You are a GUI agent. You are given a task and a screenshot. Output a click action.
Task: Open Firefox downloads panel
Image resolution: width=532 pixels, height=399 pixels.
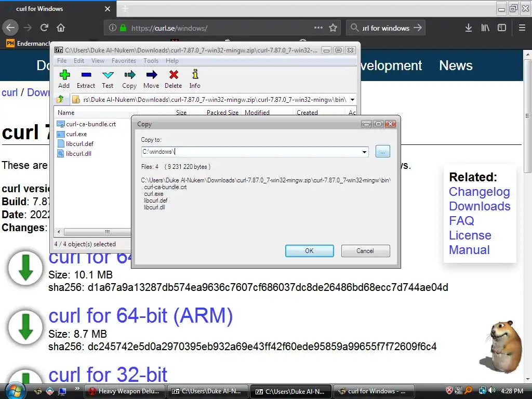pos(468,28)
